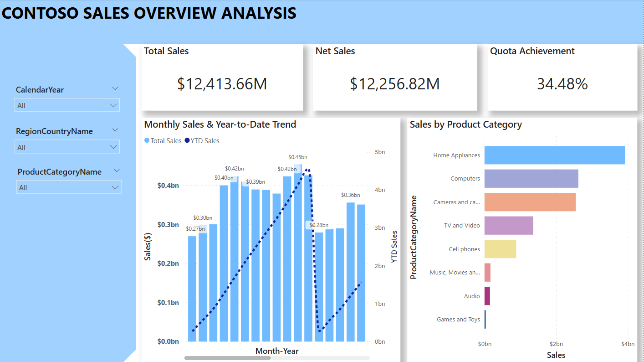
Task: Select the Cell phones bar
Action: coord(500,249)
